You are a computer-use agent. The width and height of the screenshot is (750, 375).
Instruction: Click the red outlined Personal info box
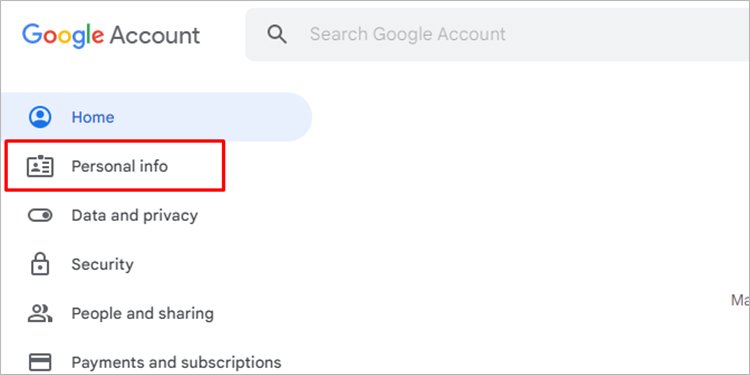(115, 165)
